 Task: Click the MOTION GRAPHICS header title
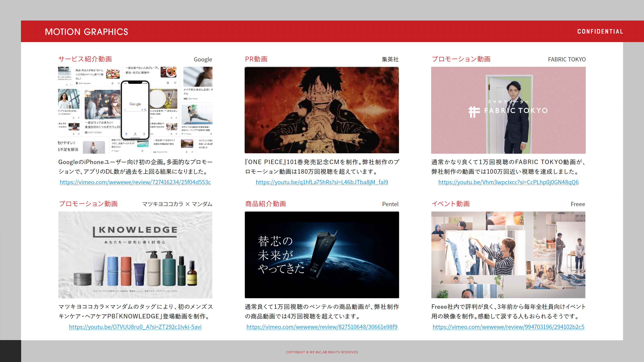click(x=87, y=32)
